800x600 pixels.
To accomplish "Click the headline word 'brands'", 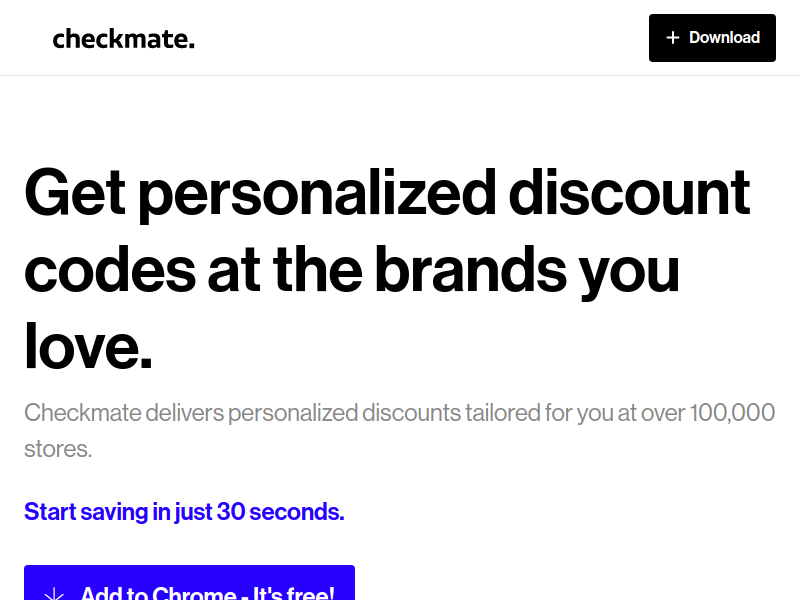I will click(x=470, y=269).
